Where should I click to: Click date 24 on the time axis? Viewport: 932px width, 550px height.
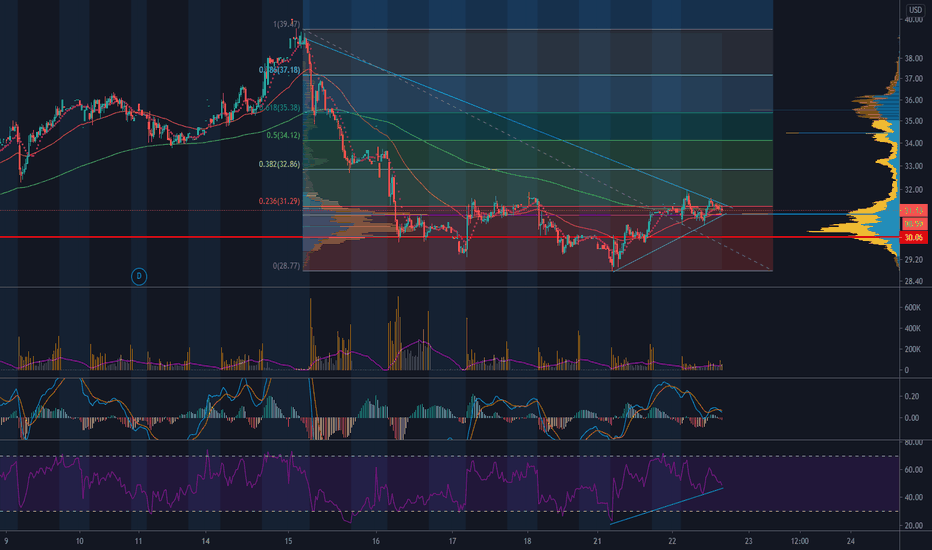tap(851, 541)
